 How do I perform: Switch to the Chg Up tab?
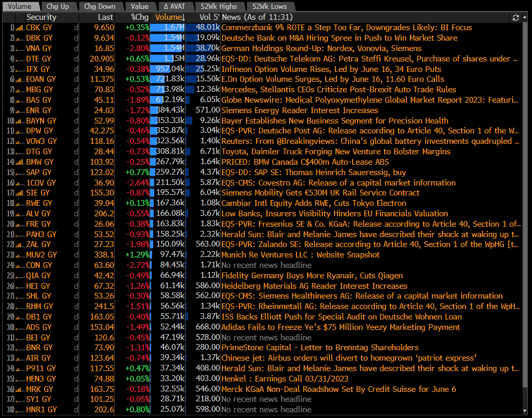click(x=58, y=6)
